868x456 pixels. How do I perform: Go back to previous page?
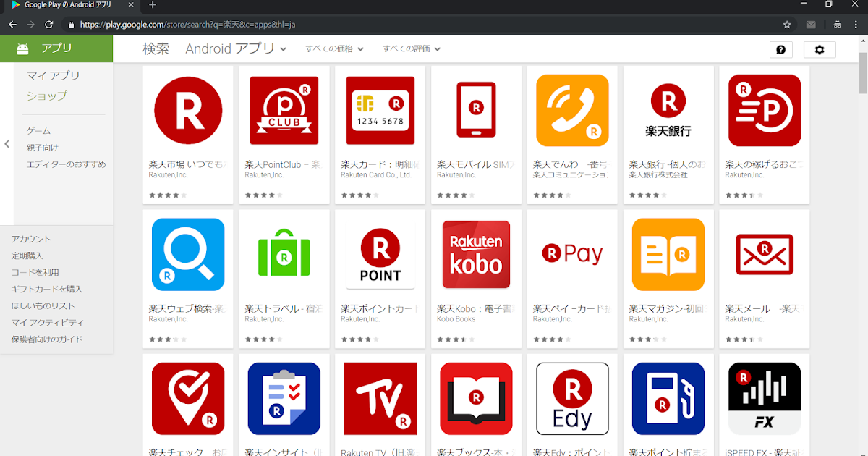coord(12,24)
